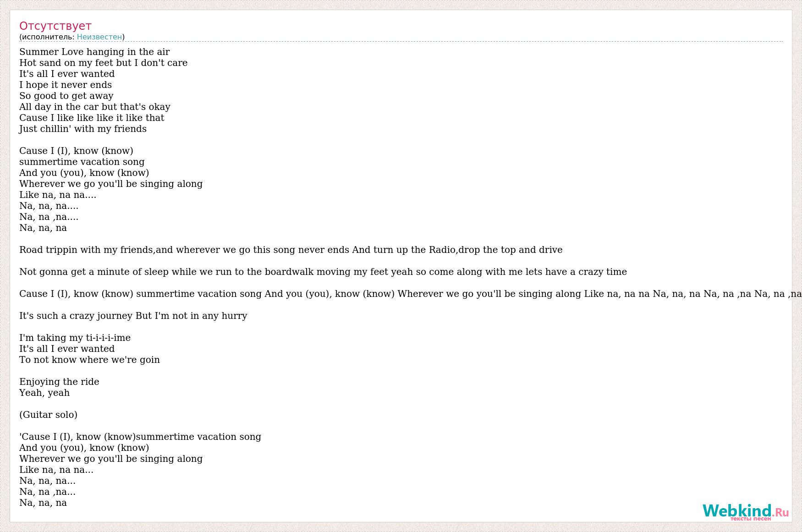Open the Неизвестен artist link
This screenshot has width=802, height=532.
99,37
